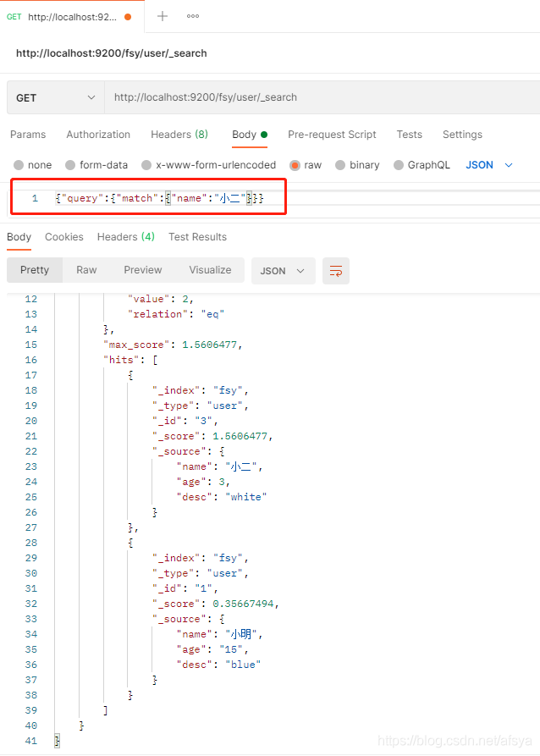This screenshot has width=540, height=756.
Task: Select the Visualize response view button
Action: (210, 270)
